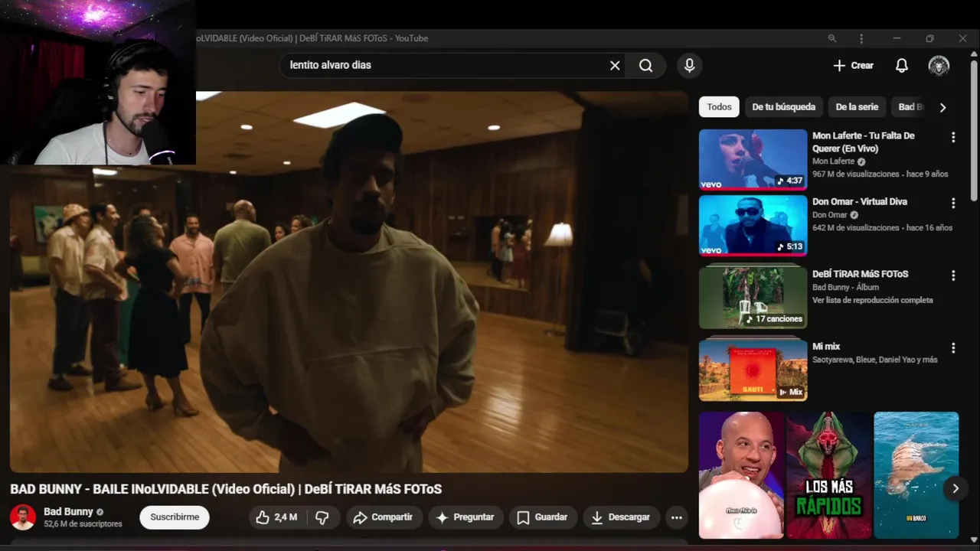This screenshot has height=551, width=980.
Task: Click Mon Laferte - Tu Falta De Querer title
Action: (864, 142)
